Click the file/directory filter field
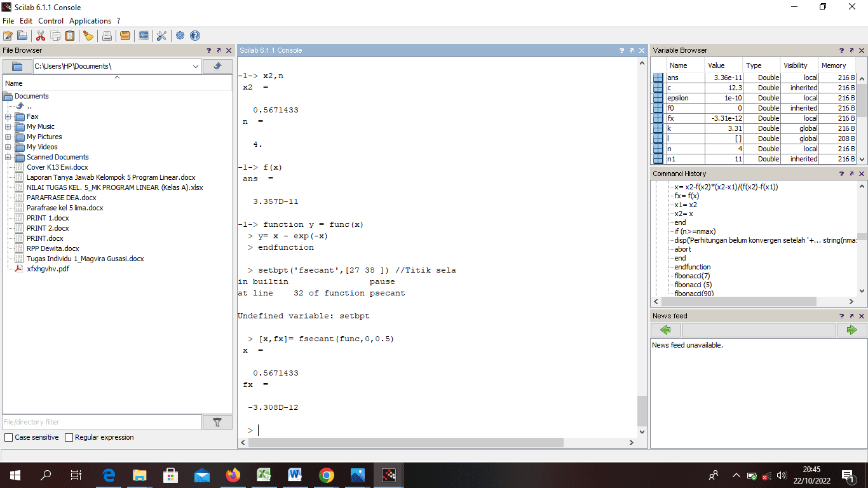Image resolution: width=868 pixels, height=488 pixels. tap(102, 422)
